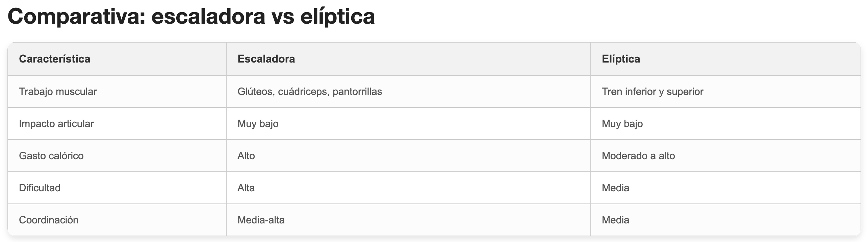Click Elíptica's "Muy bajo" impact cell
Screen dimensions: 868x242
(622, 124)
